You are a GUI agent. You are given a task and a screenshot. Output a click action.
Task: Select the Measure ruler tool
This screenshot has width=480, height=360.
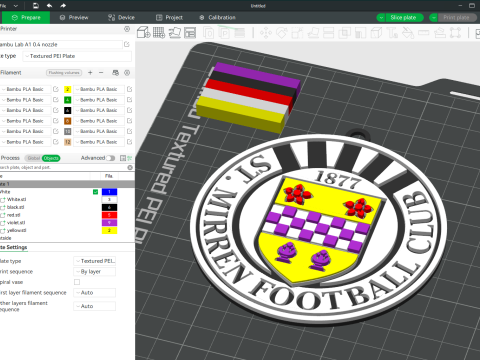click(x=424, y=33)
